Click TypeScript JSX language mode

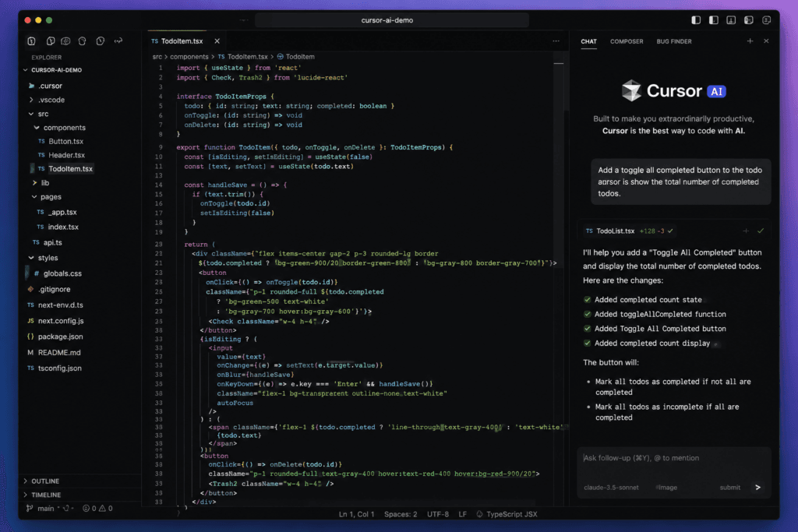(x=511, y=514)
